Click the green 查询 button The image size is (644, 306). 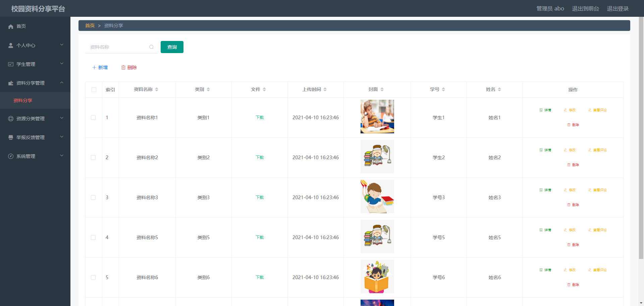[172, 47]
